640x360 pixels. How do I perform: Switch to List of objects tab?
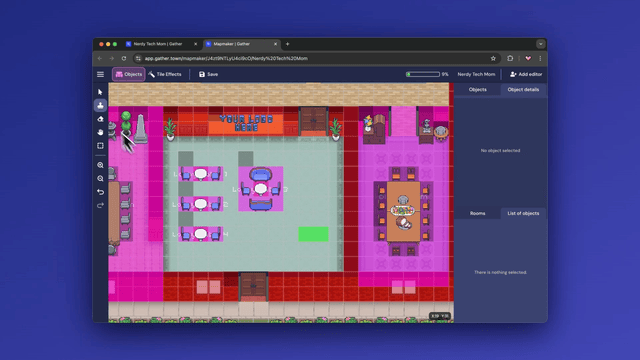click(x=523, y=213)
